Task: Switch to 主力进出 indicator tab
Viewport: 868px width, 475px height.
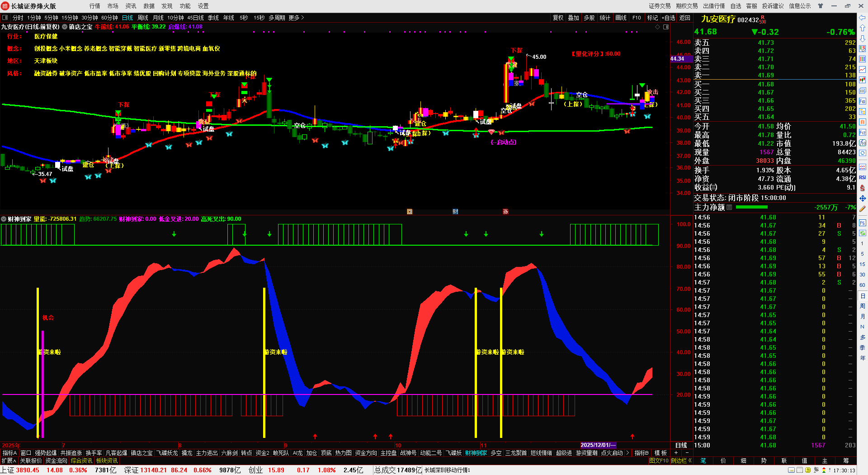Action: (207, 453)
